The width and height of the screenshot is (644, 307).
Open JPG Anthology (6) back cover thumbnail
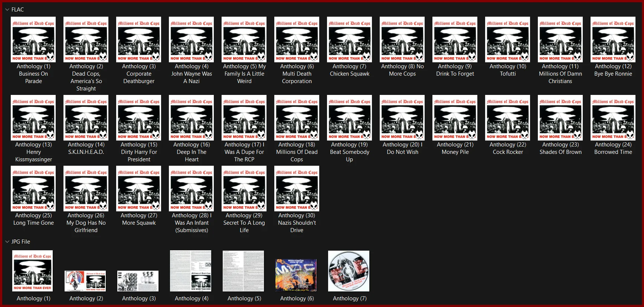tap(296, 275)
